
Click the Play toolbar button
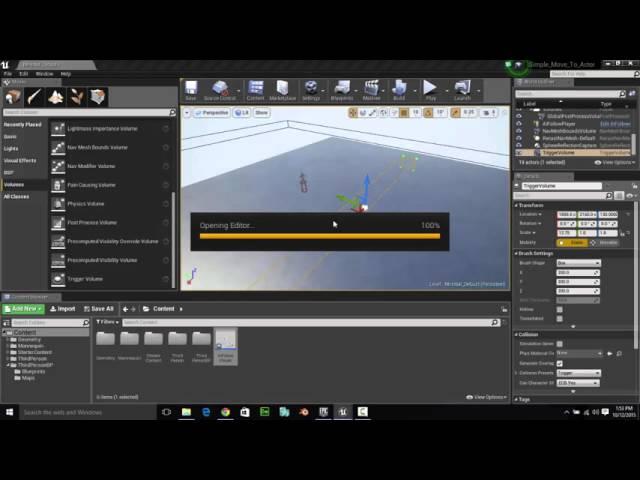(430, 90)
